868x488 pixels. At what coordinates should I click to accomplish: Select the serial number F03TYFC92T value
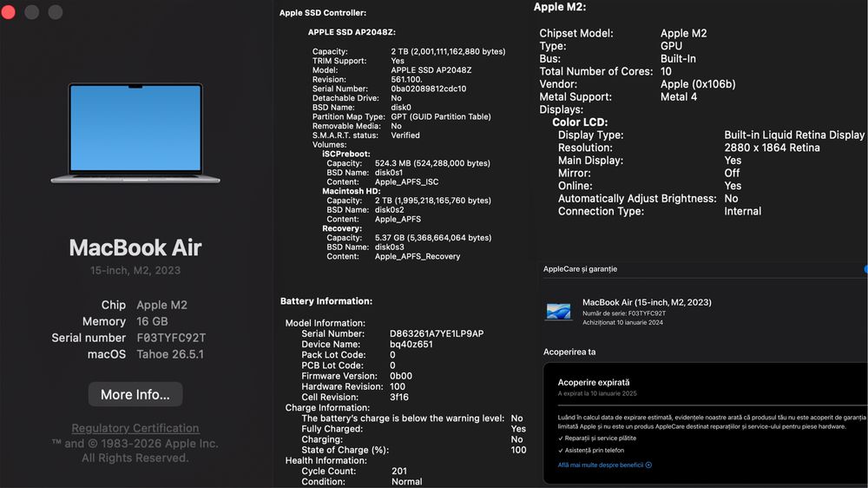[x=171, y=338]
